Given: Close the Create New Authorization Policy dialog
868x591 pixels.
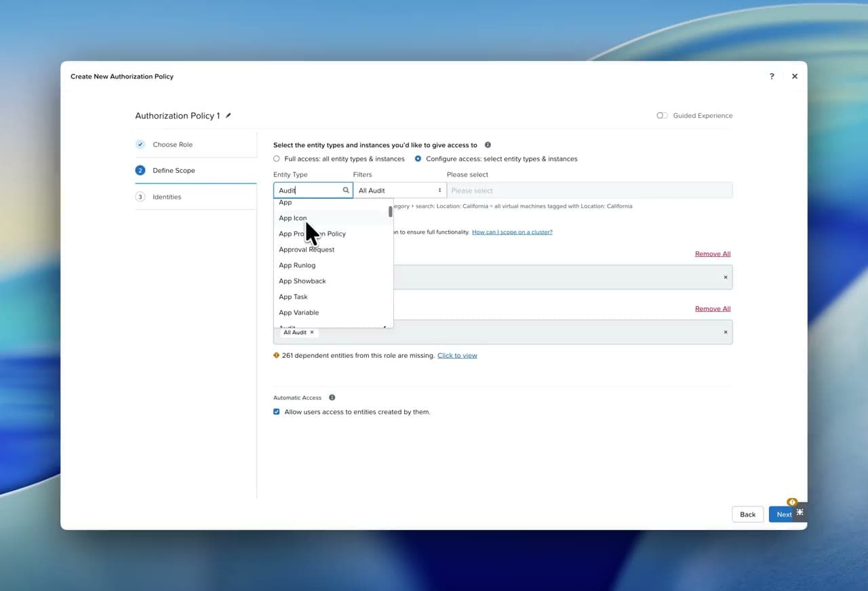Looking at the screenshot, I should pyautogui.click(x=795, y=77).
